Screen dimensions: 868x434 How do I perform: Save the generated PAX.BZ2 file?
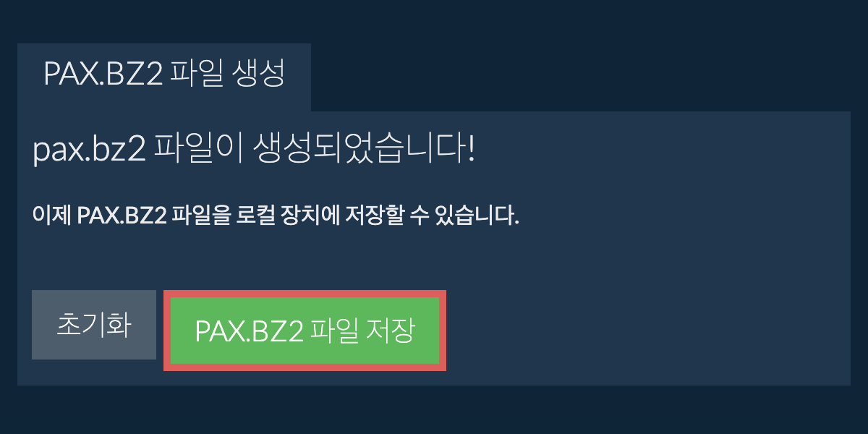click(x=305, y=331)
